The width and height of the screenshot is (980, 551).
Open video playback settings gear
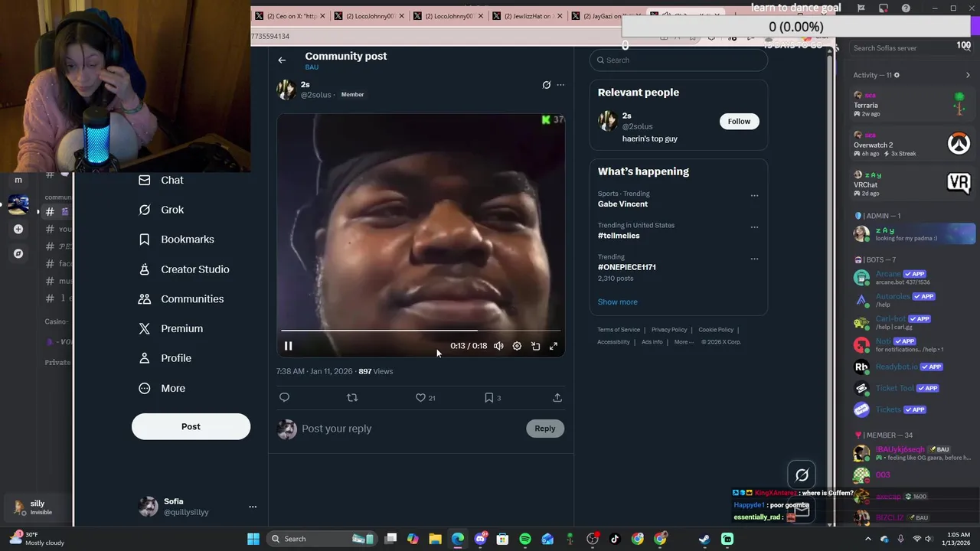click(x=517, y=346)
